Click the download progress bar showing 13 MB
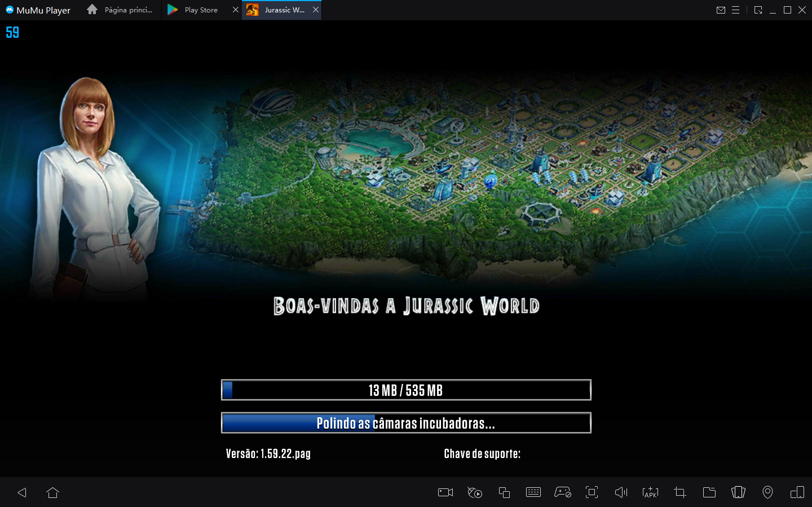Screen dimensions: 812x507 [406, 390]
